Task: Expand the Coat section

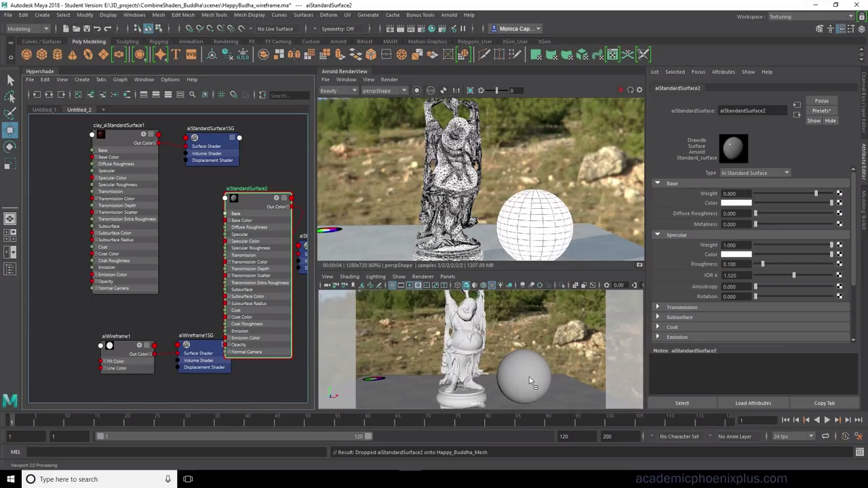Action: pos(657,327)
